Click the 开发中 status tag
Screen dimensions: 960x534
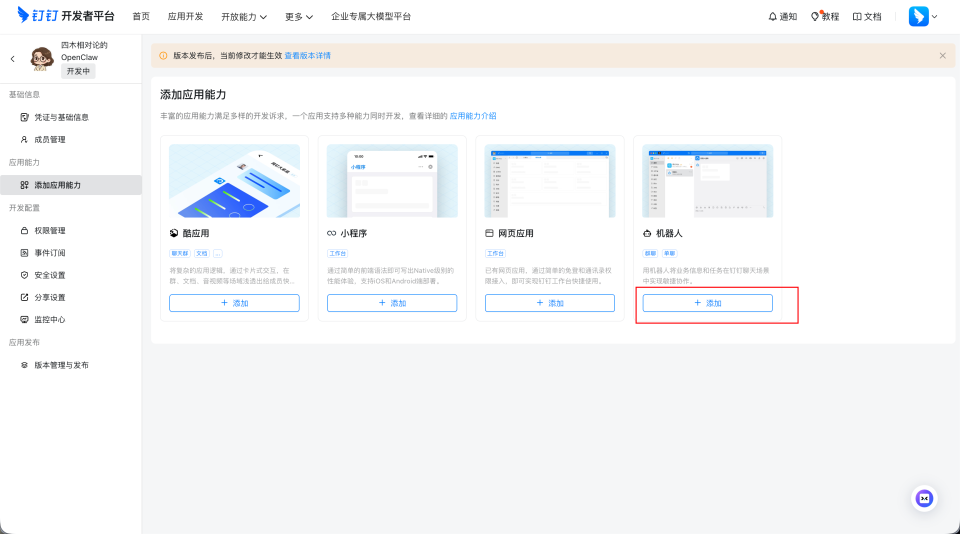pos(78,72)
